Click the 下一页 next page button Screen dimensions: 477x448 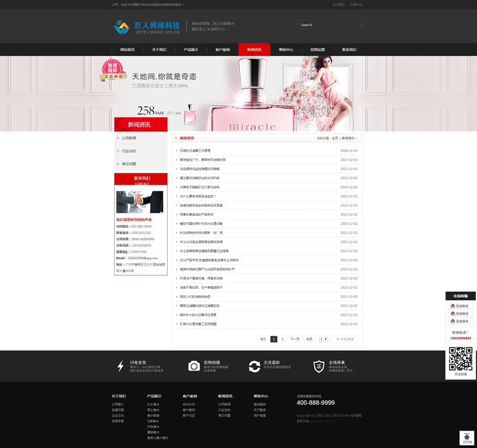pos(295,339)
